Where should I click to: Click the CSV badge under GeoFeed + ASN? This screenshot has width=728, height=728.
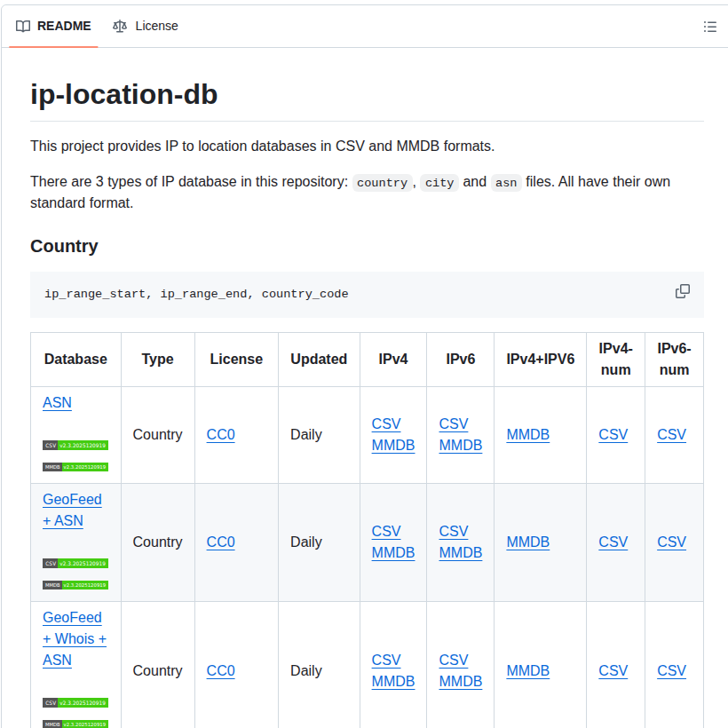(74, 563)
